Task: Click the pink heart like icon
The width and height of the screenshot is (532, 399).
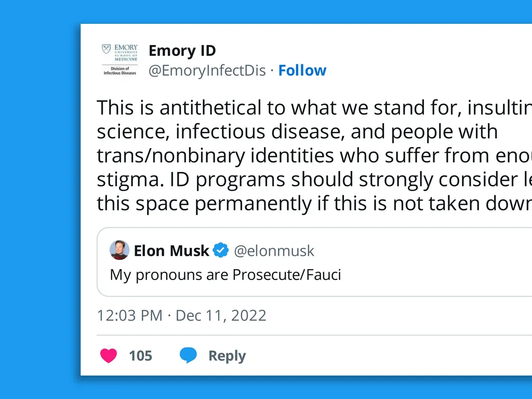Action: coord(108,356)
